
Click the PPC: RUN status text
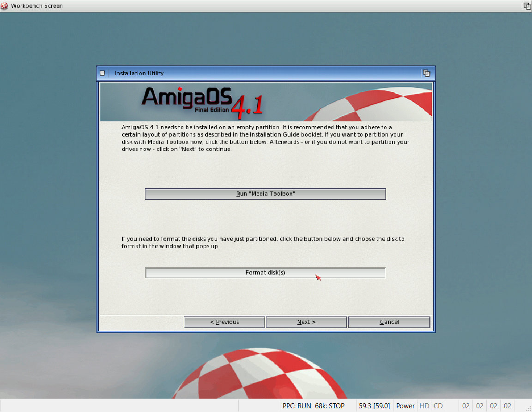297,406
